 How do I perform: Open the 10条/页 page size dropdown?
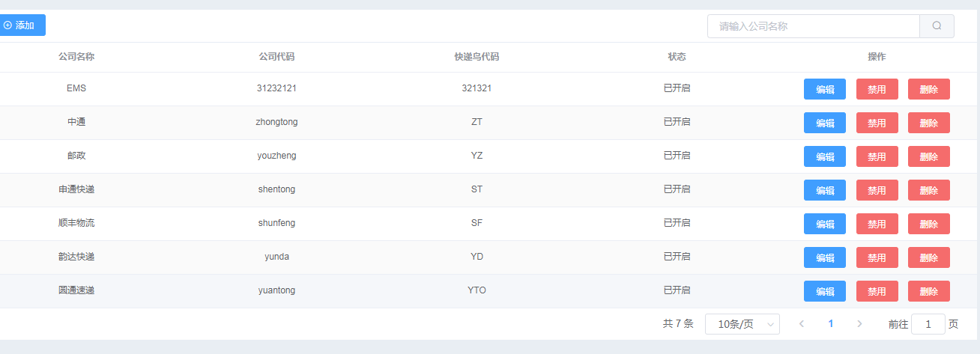click(742, 324)
